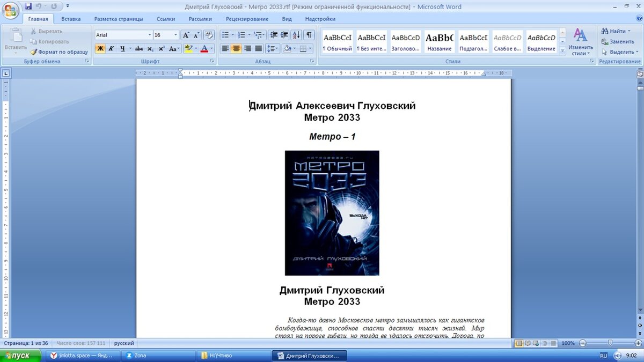
Task: Open the Выделить selection menu
Action: 620,52
